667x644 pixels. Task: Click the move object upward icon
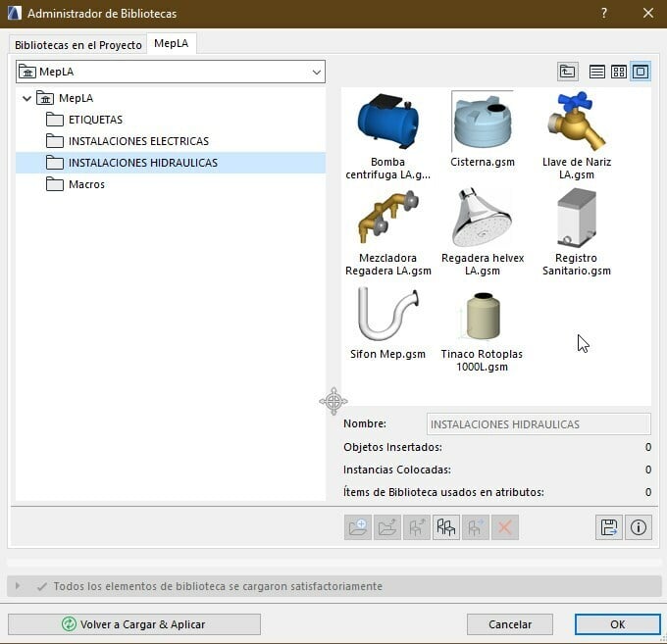pyautogui.click(x=417, y=527)
